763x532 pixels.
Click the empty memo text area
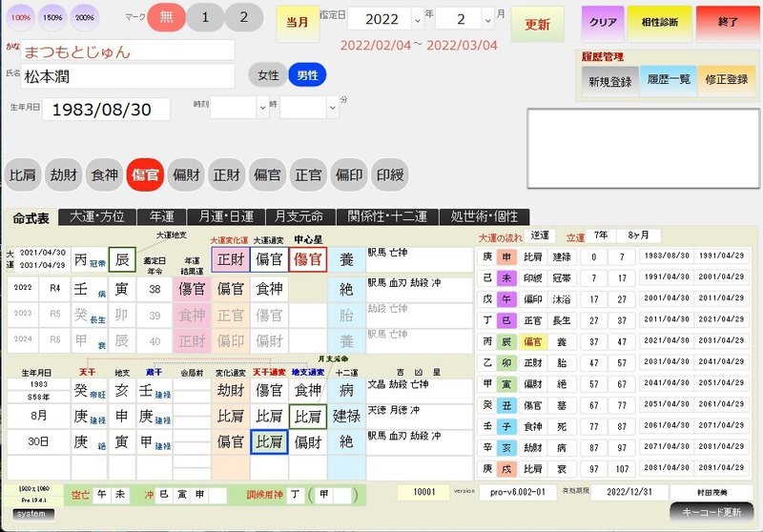click(643, 149)
